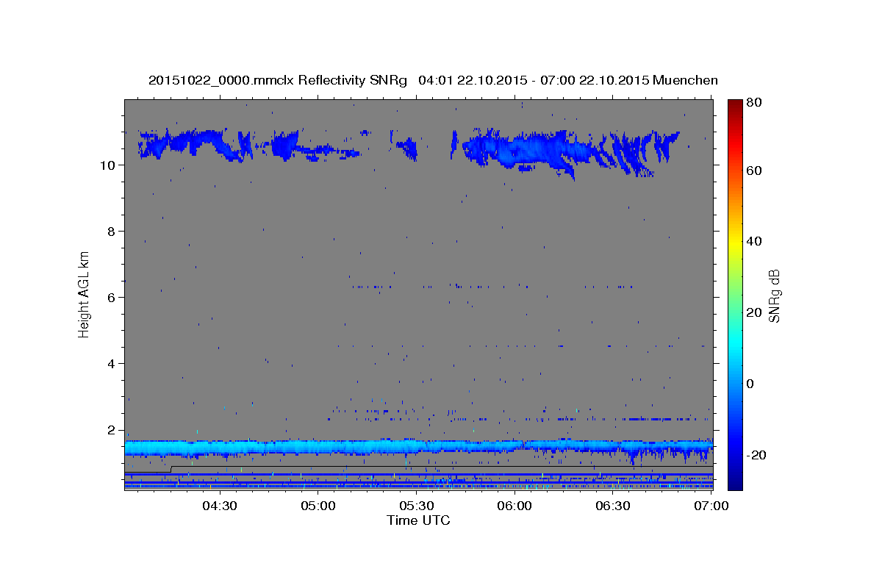The image size is (882, 588).
Task: Click the 06:00 time tick label
Action: (514, 506)
